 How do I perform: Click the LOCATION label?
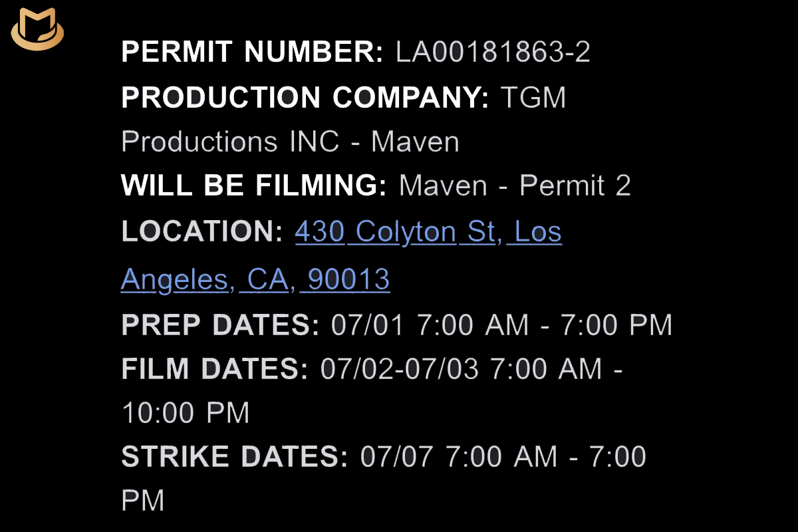[202, 231]
